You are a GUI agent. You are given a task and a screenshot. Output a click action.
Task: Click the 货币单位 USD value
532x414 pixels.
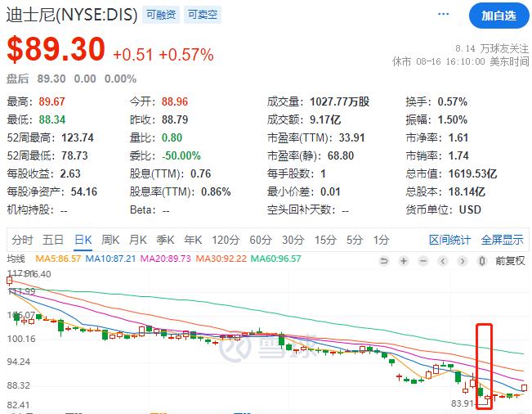click(x=470, y=210)
